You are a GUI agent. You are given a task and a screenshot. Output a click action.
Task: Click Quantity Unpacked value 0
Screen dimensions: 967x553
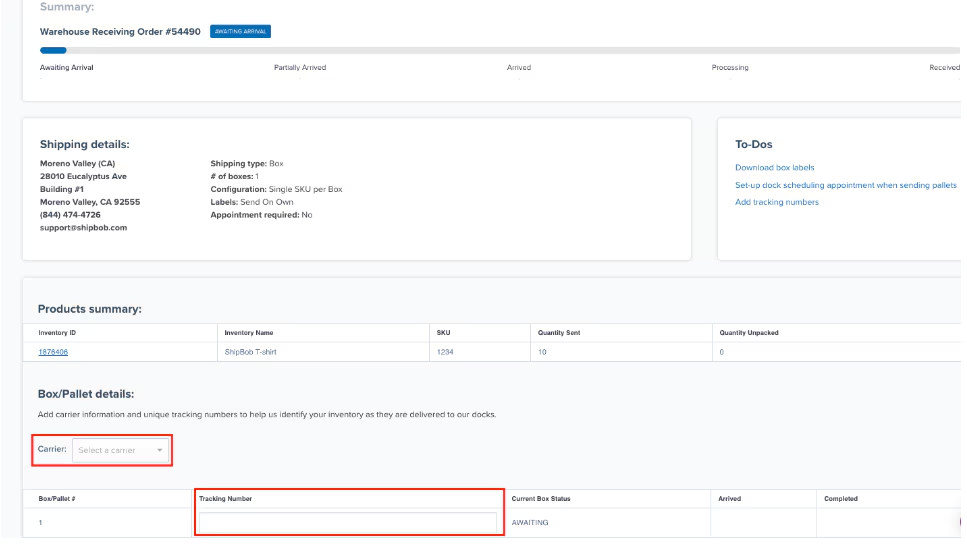(x=722, y=352)
